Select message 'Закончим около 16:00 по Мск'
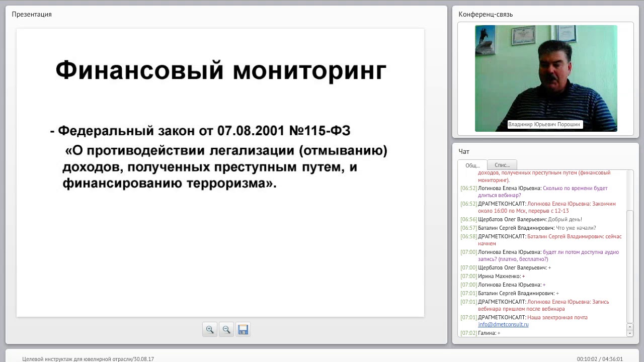The height and width of the screenshot is (362, 644). click(x=547, y=207)
